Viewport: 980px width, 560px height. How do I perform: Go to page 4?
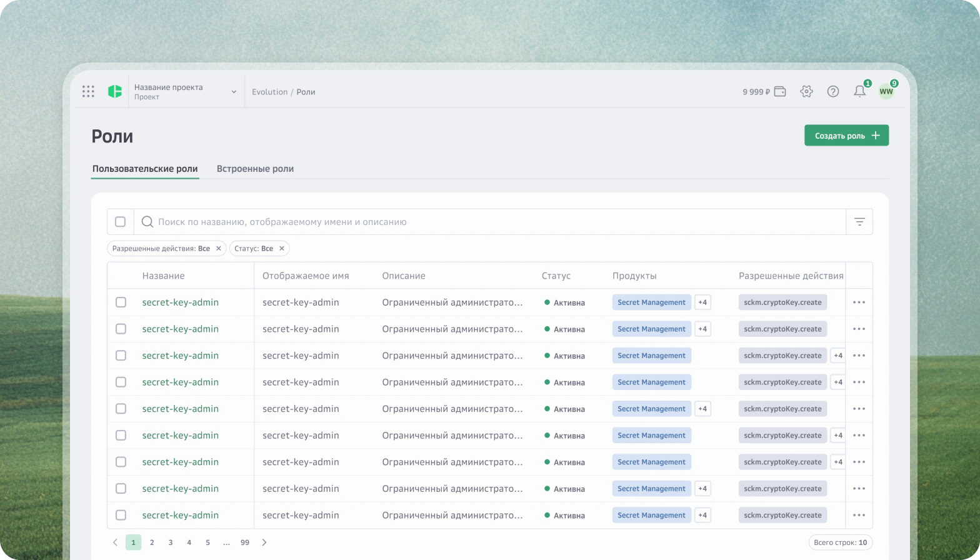point(189,542)
